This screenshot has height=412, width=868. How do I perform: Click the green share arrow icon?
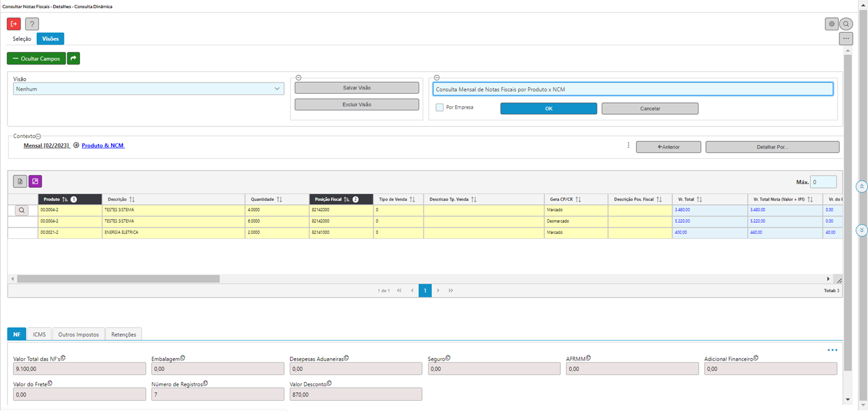(x=73, y=58)
